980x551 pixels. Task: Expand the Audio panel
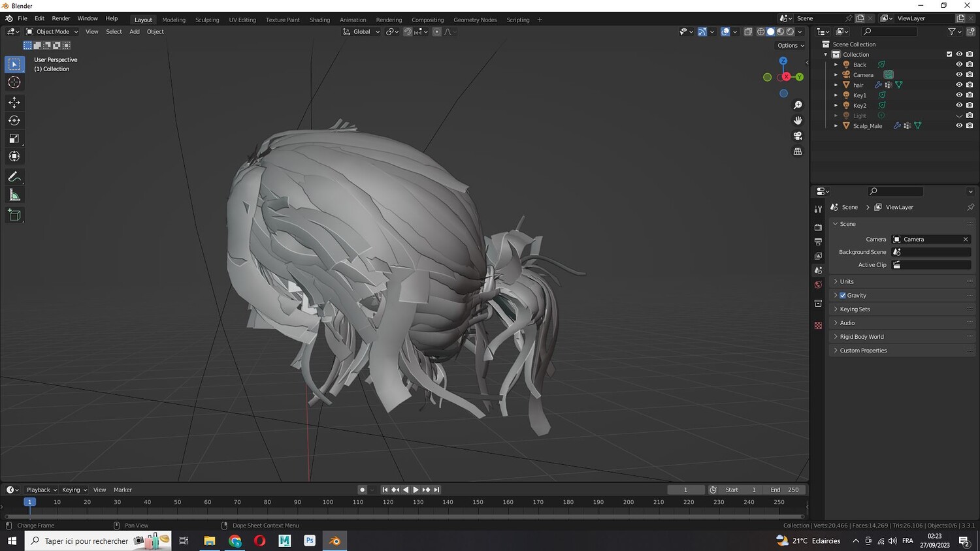902,323
